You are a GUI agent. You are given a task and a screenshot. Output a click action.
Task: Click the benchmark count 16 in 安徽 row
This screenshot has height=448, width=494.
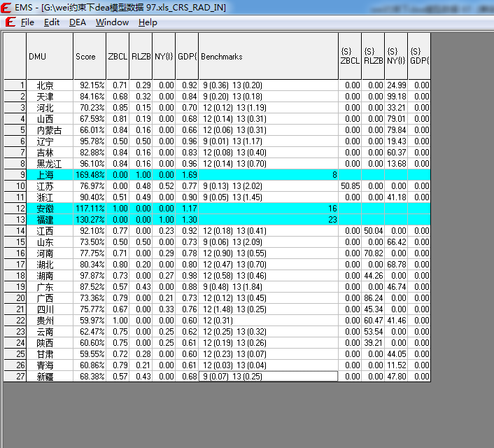point(332,209)
